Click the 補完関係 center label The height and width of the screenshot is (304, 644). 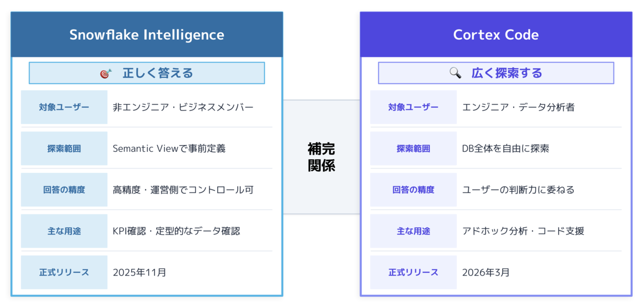(321, 157)
